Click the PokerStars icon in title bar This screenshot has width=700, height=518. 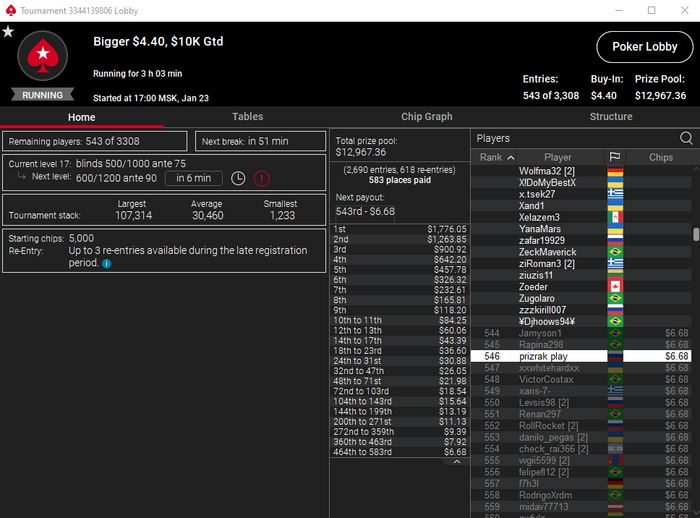(x=11, y=10)
